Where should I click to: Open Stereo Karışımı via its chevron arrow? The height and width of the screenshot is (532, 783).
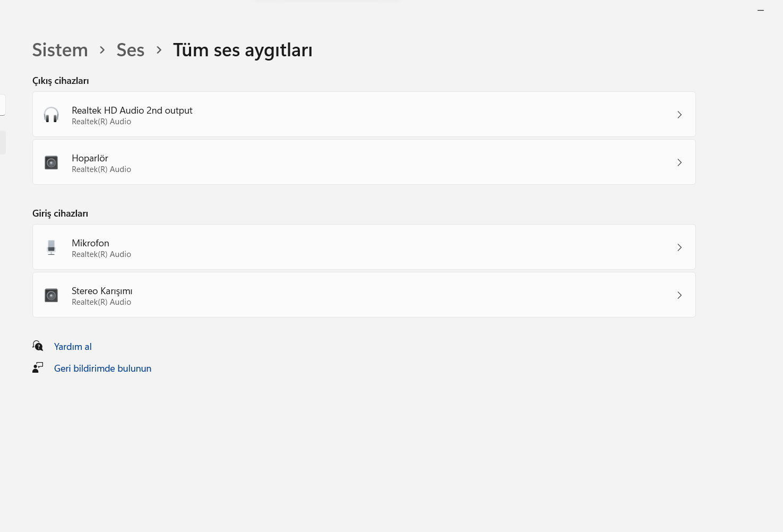679,295
